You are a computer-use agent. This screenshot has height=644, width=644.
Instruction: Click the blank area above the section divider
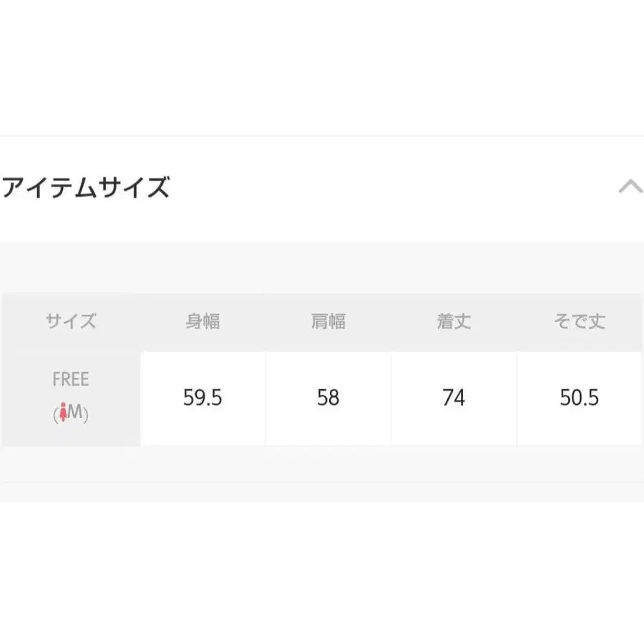[322, 67]
